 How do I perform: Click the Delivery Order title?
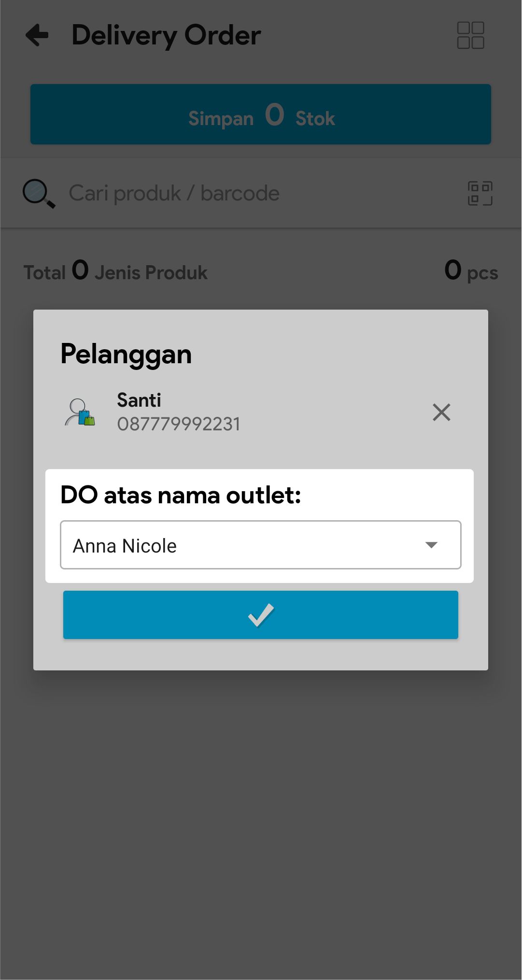click(x=166, y=35)
